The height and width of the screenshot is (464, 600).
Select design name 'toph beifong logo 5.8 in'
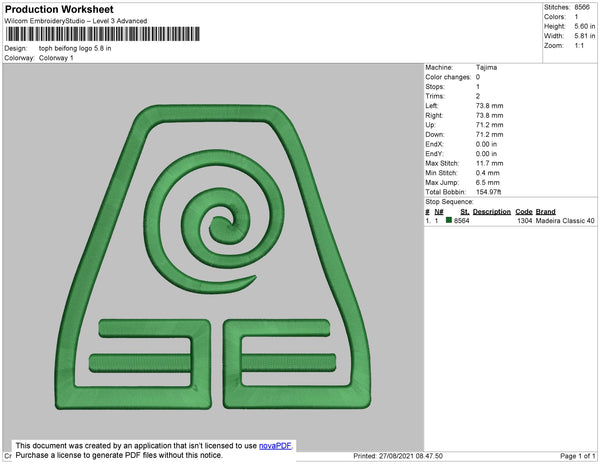pos(75,49)
